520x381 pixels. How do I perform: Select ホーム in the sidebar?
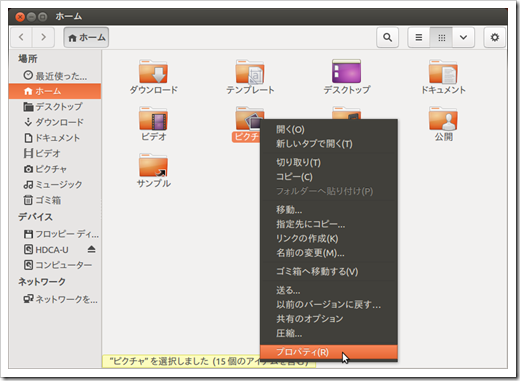point(55,91)
